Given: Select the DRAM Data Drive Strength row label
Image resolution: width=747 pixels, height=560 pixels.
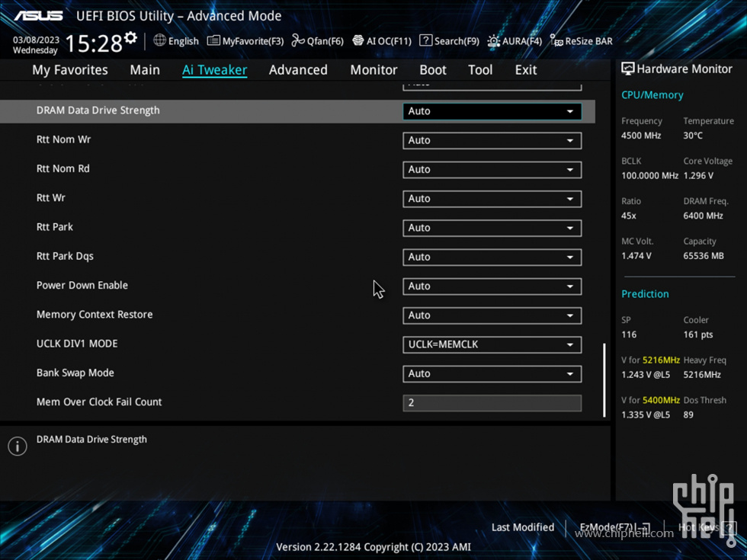Looking at the screenshot, I should (x=98, y=110).
